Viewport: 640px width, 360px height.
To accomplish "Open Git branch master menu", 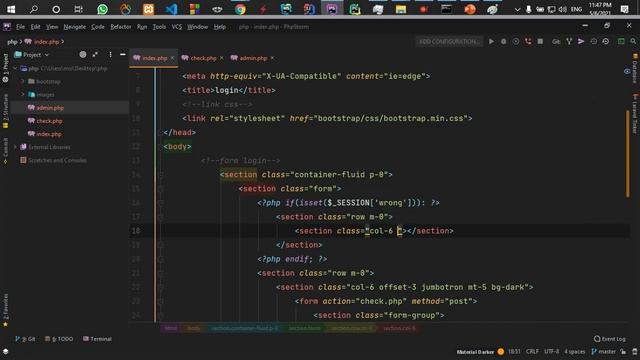I will point(603,351).
